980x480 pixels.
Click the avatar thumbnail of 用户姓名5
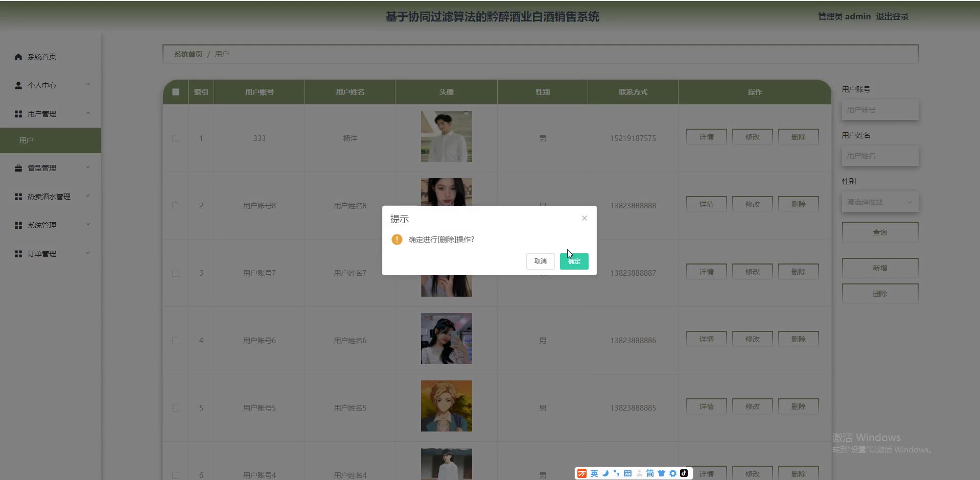[447, 406]
